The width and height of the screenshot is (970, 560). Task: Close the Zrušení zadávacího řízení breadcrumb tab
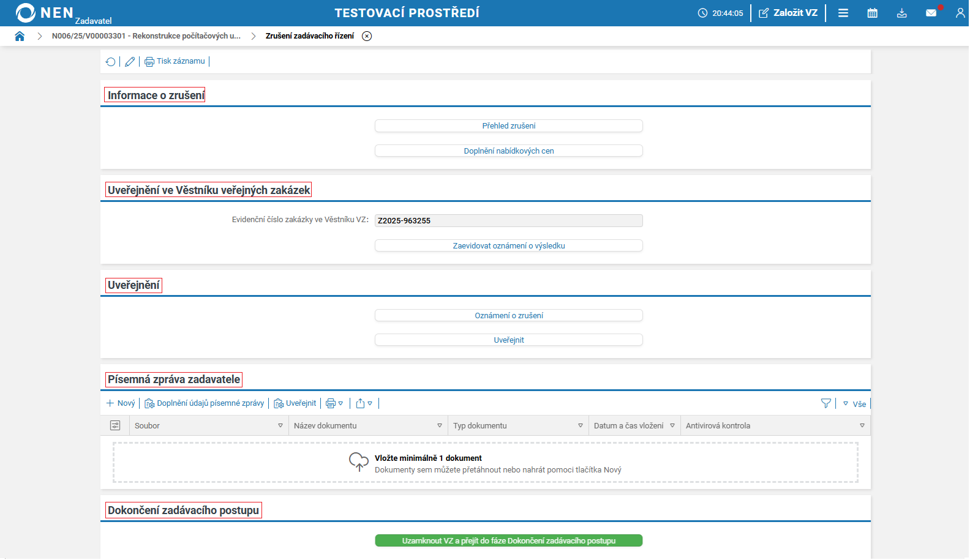click(367, 36)
